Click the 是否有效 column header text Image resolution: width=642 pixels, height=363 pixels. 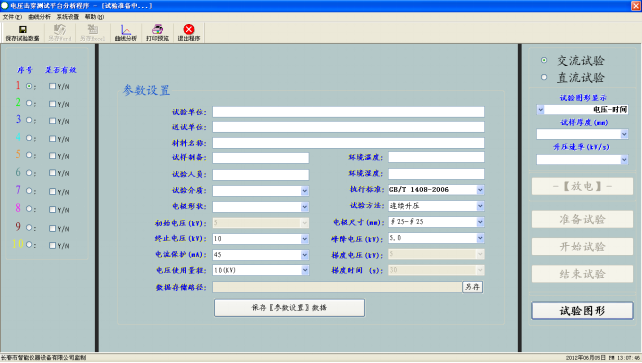pos(61,70)
